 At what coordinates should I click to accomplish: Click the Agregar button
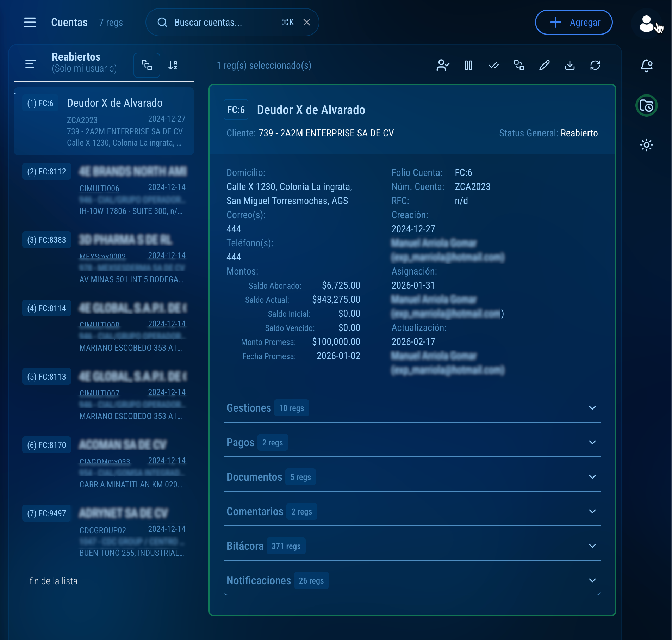click(x=573, y=22)
